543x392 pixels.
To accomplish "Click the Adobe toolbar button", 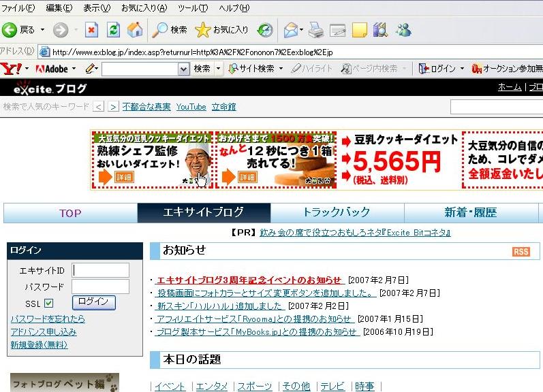I will [52, 69].
